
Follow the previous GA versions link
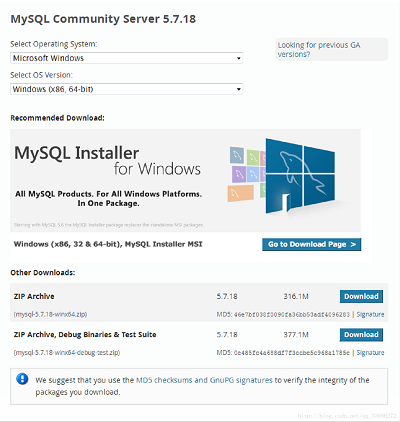319,50
